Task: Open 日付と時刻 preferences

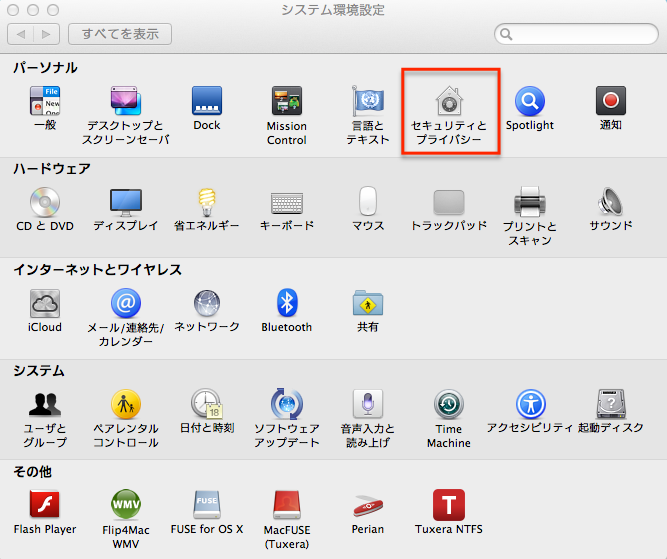Action: point(207,403)
